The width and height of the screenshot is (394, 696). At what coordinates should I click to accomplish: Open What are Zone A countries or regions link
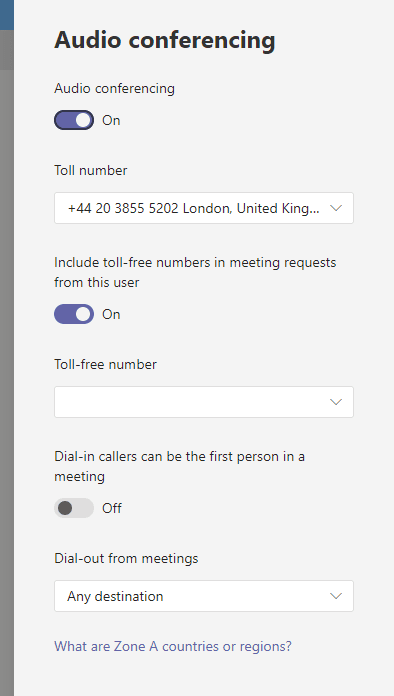(x=173, y=646)
